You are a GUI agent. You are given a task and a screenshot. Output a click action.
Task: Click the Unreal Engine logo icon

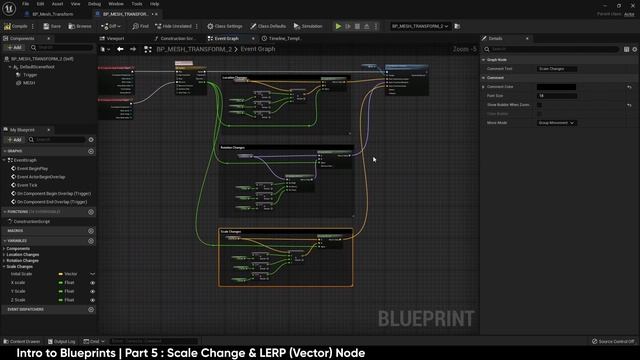[9, 8]
